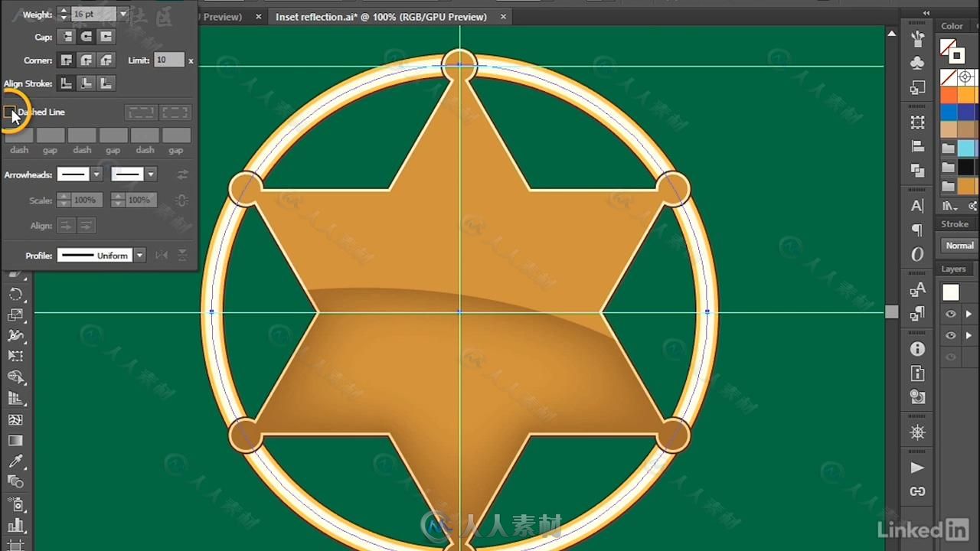Select the black color swatch
This screenshot has width=980, height=551.
[966, 166]
